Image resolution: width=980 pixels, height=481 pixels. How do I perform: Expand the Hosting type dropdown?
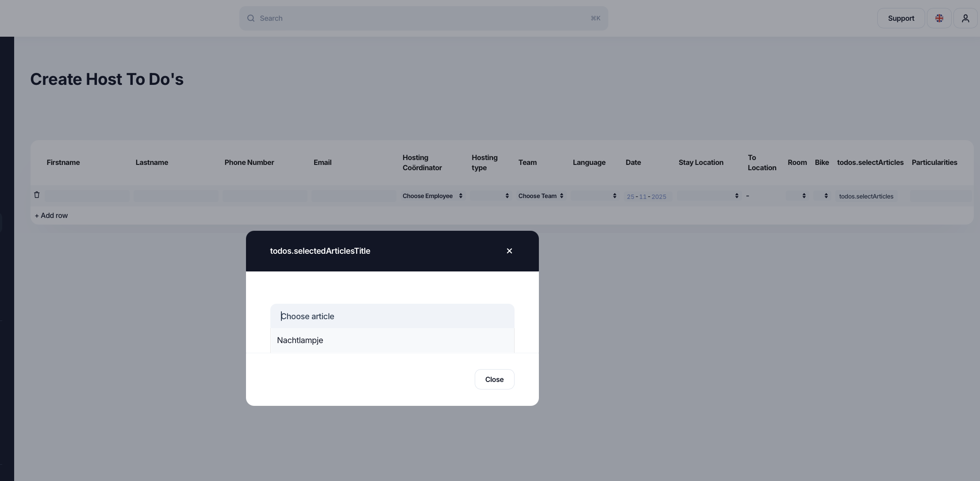[490, 196]
